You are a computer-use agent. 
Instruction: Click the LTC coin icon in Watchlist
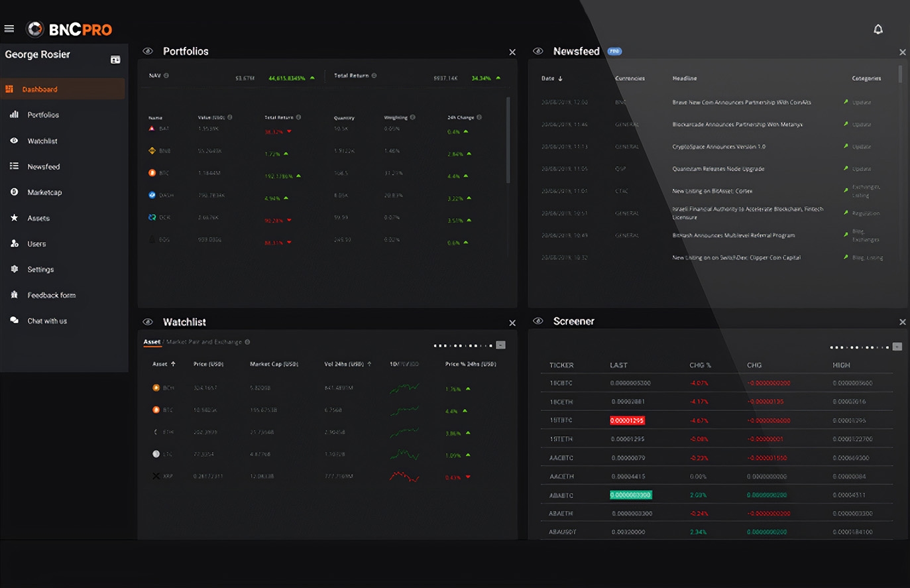pos(156,454)
